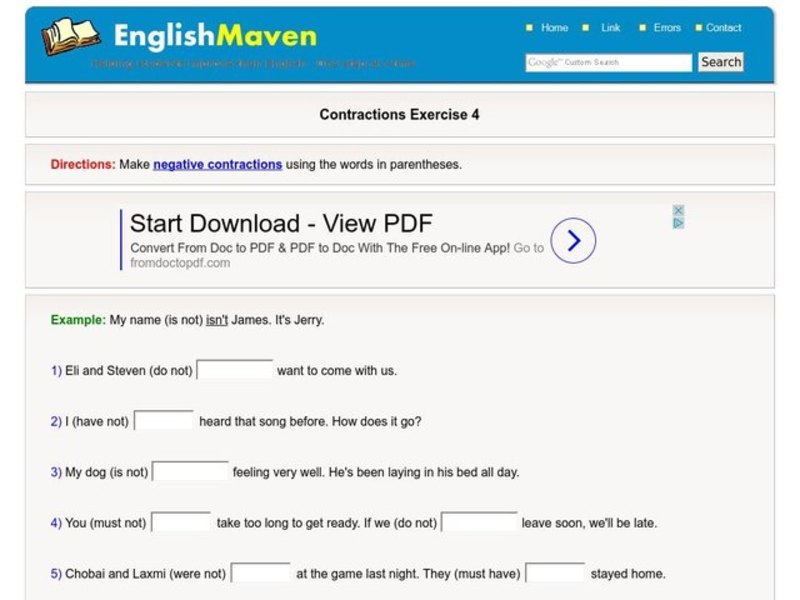
Task: Click the yellow square bullet beside Errors
Action: 645,28
